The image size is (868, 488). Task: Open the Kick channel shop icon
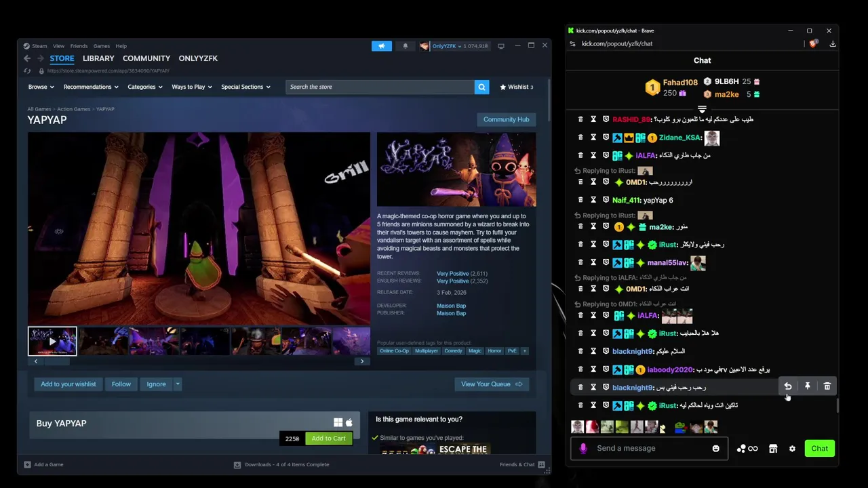point(772,449)
